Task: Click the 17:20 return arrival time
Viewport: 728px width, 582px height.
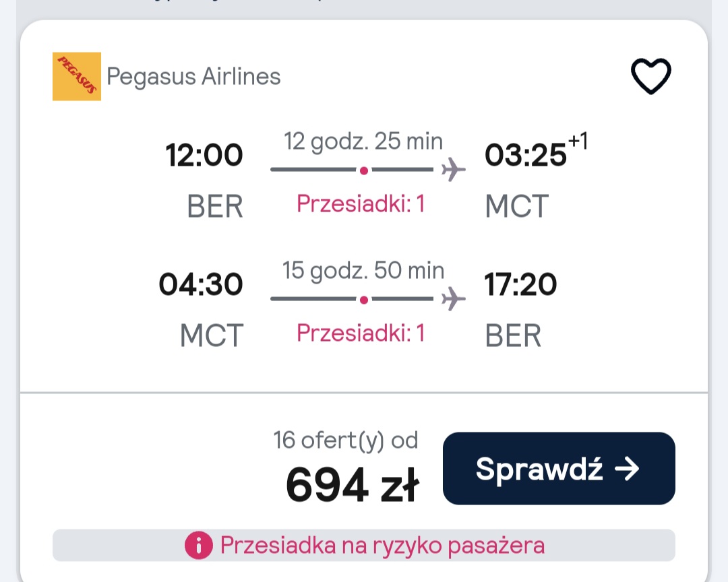Action: (x=520, y=284)
